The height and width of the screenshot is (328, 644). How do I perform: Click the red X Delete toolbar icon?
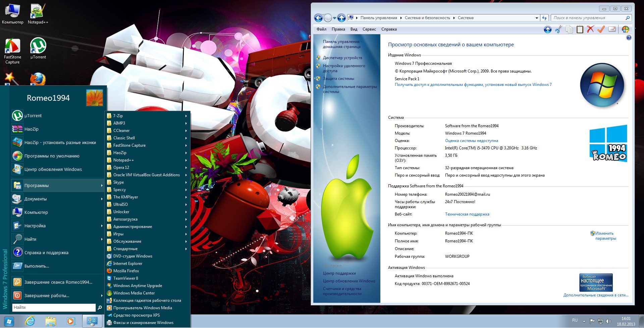pyautogui.click(x=590, y=30)
